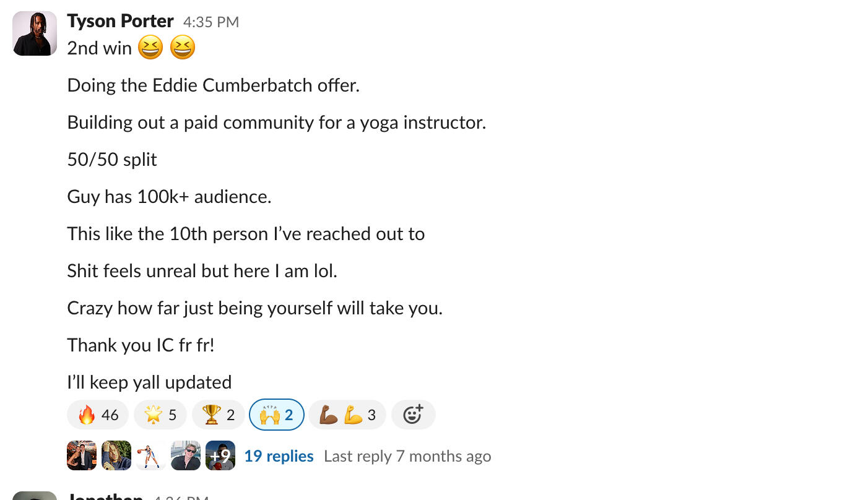Click the Last reply 7 months ago text
The height and width of the screenshot is (500, 868).
click(407, 456)
